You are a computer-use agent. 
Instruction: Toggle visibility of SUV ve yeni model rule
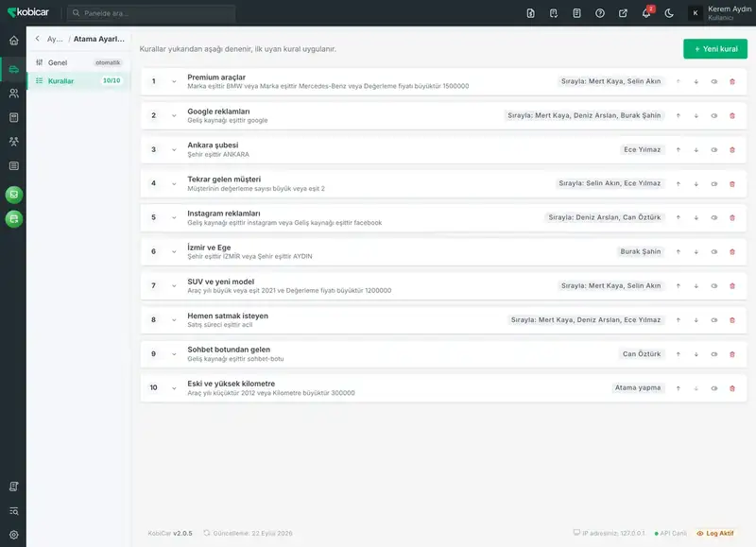click(x=714, y=286)
